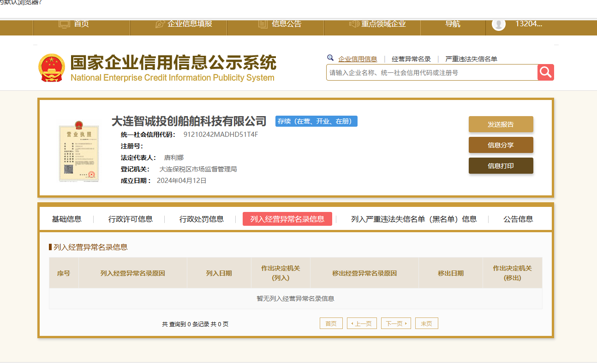
Task: Click the user avatar icon in navigation bar
Action: tap(498, 24)
